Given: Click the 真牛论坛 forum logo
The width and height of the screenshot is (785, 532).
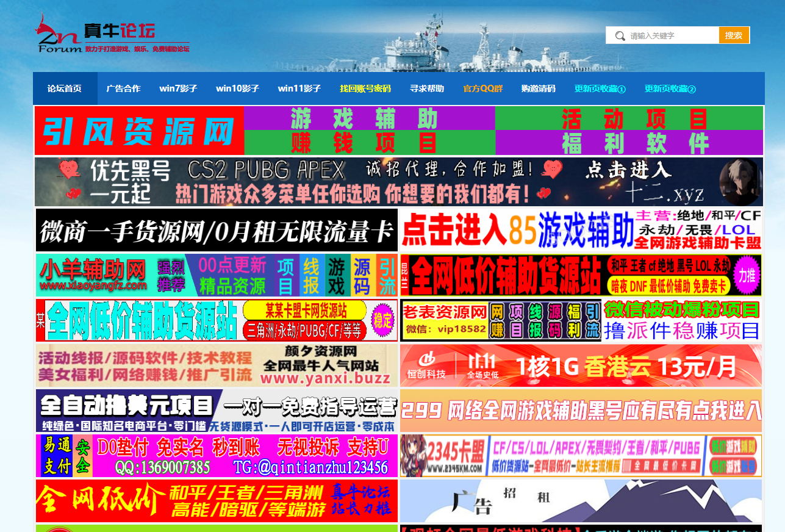Looking at the screenshot, I should pyautogui.click(x=112, y=33).
